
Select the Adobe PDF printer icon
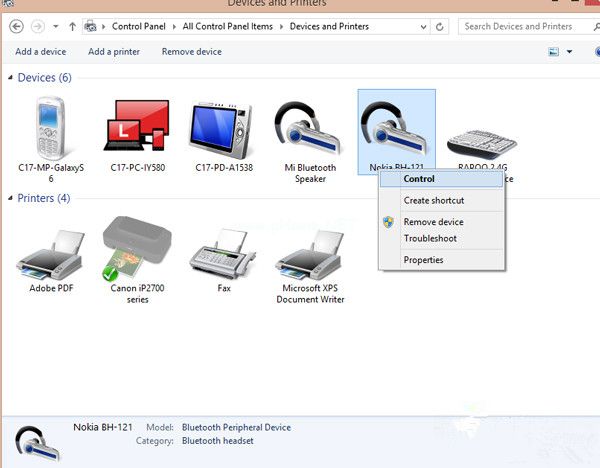(x=51, y=255)
